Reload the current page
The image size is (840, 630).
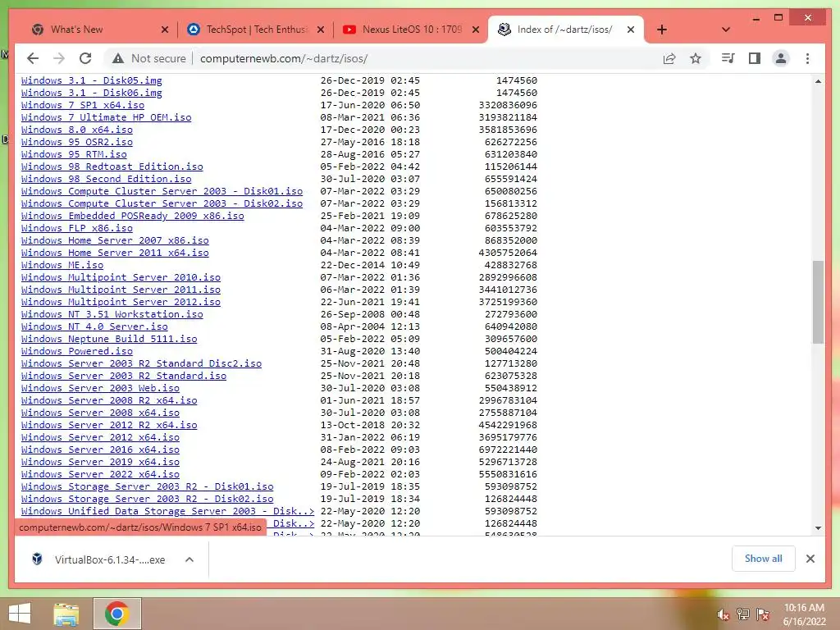pyautogui.click(x=85, y=58)
